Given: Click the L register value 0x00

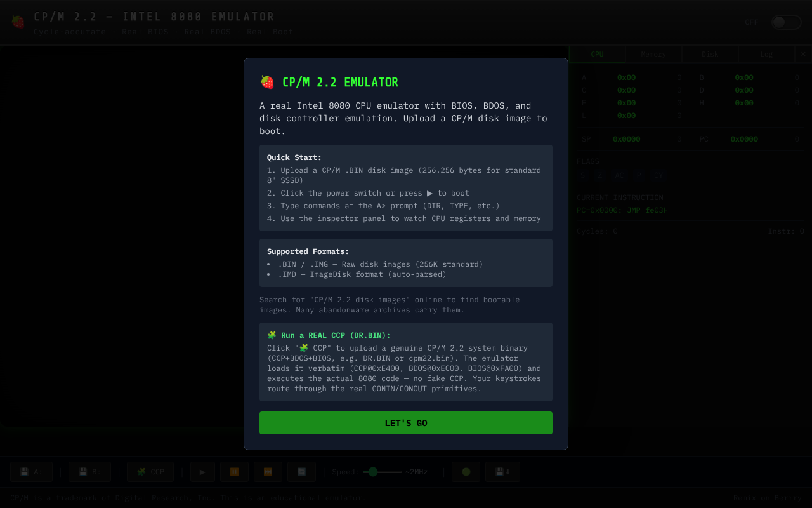Looking at the screenshot, I should tap(626, 116).
